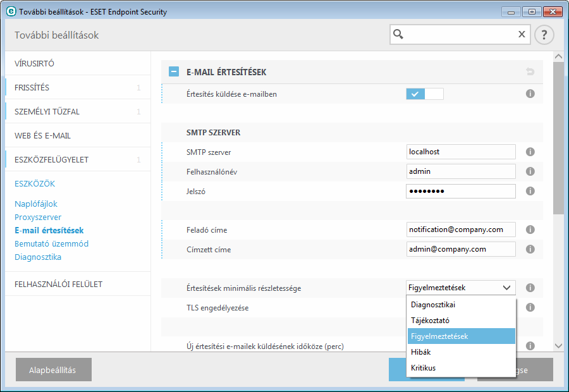Show info for e-mail küldés időköze
Viewport: 569px width, 392px height.
click(530, 346)
